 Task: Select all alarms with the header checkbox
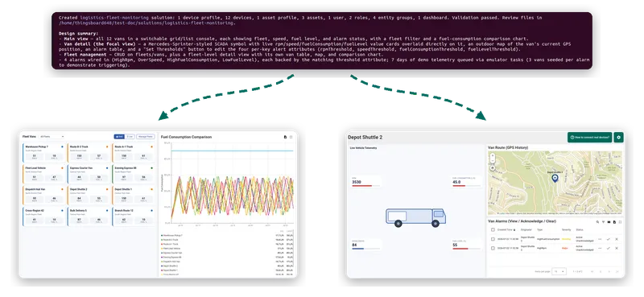point(493,229)
